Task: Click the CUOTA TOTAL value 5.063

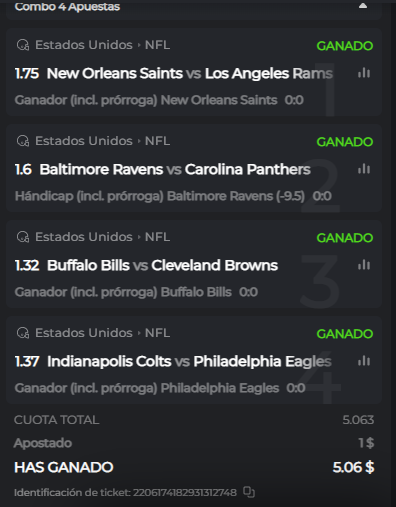Action: coord(358,420)
